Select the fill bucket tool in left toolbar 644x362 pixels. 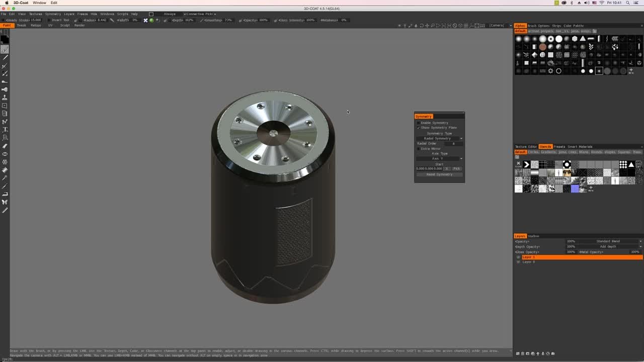coord(5,170)
